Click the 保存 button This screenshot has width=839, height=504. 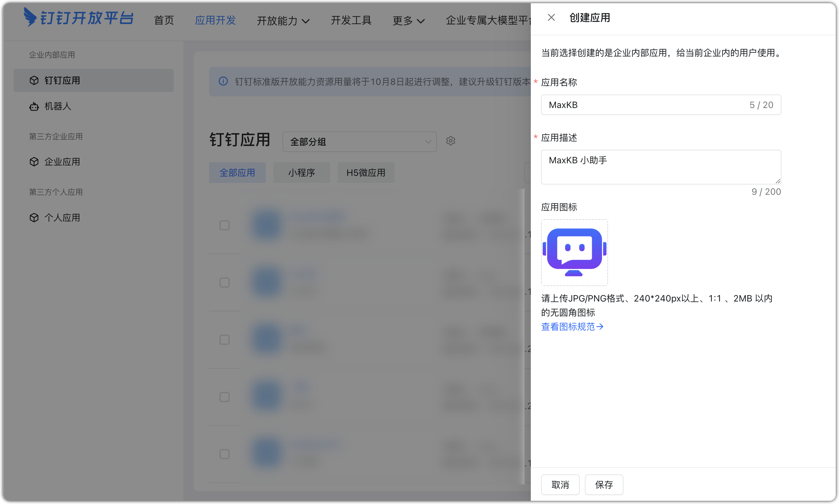(x=604, y=485)
